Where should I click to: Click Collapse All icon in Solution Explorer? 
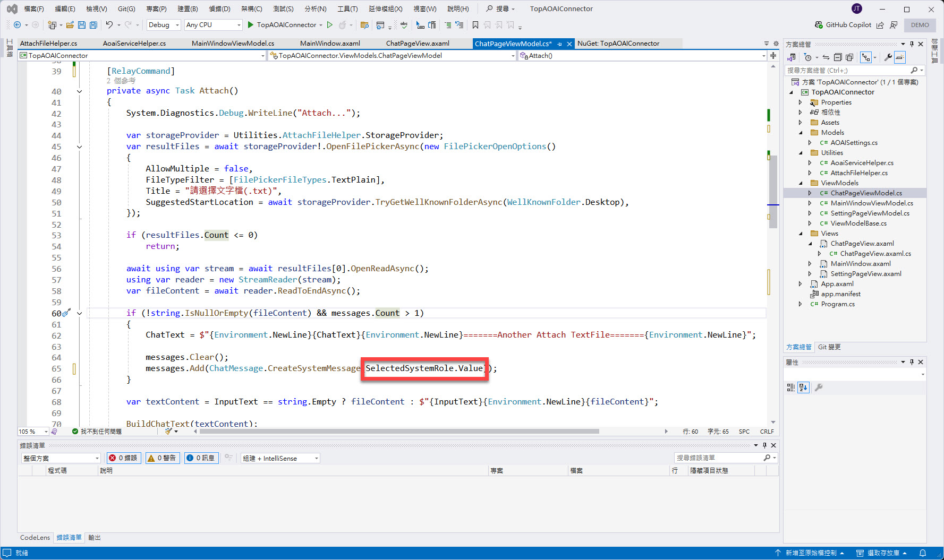pyautogui.click(x=838, y=57)
